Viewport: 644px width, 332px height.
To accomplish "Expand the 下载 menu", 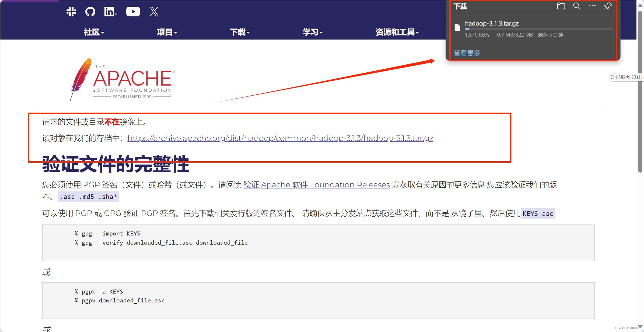I will pyautogui.click(x=240, y=32).
